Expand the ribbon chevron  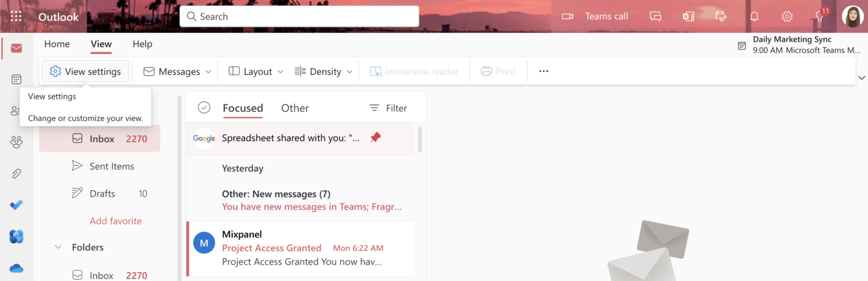pos(861,78)
